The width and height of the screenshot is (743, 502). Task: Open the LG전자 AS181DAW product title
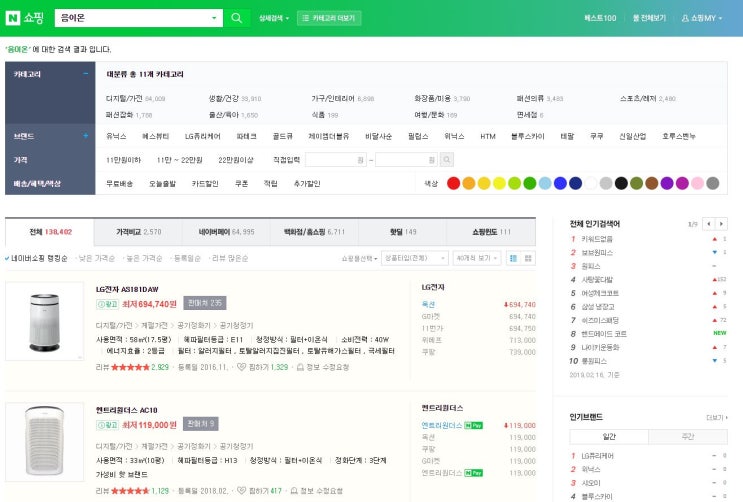click(x=127, y=289)
